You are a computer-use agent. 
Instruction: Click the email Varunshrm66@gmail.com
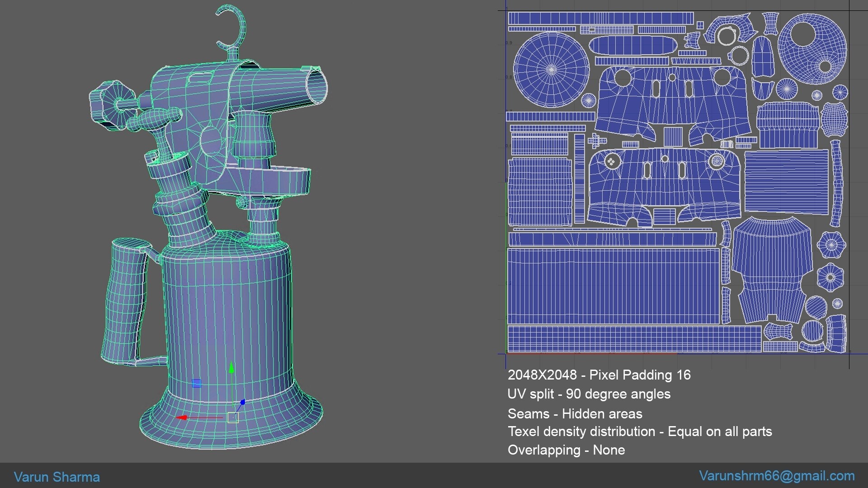pos(777,476)
